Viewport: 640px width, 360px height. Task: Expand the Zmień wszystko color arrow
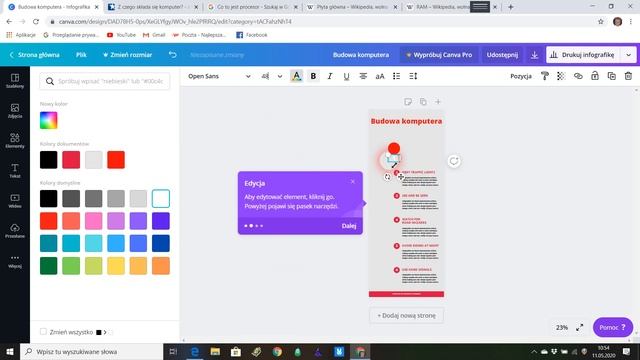click(x=105, y=332)
